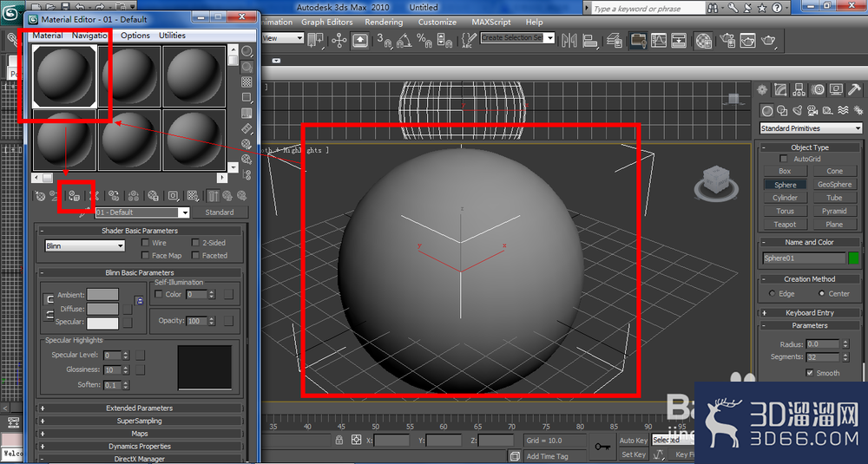Select Lights category in Create panel
Viewport: 868px width, 464px height.
coord(797,111)
